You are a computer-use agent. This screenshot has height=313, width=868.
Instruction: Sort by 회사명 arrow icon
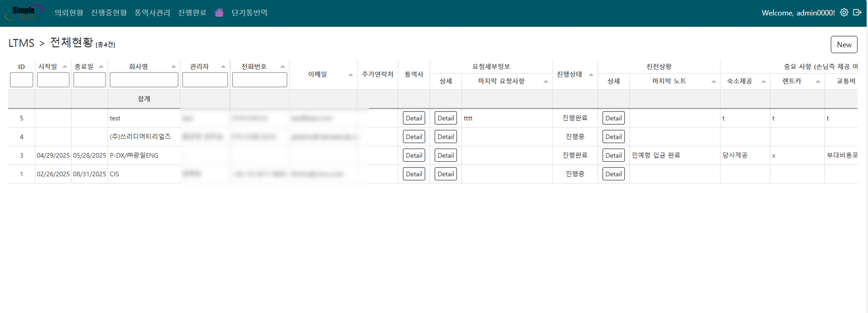tap(174, 66)
